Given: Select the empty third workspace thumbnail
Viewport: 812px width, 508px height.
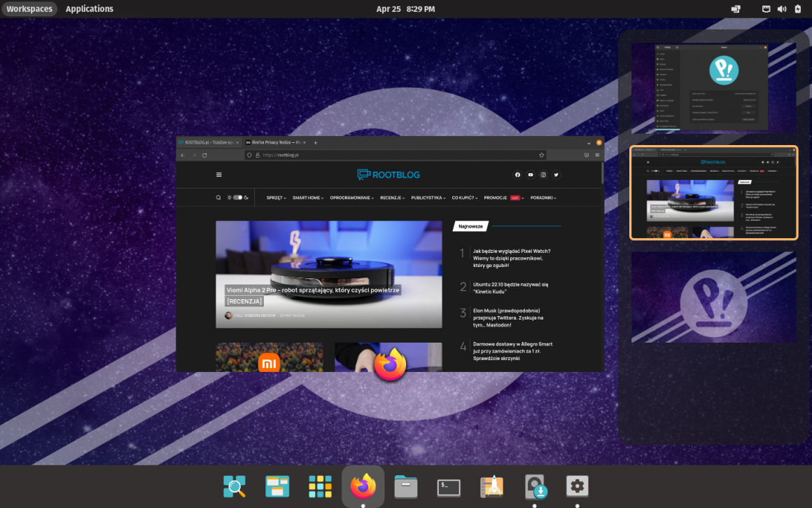Looking at the screenshot, I should click(713, 297).
